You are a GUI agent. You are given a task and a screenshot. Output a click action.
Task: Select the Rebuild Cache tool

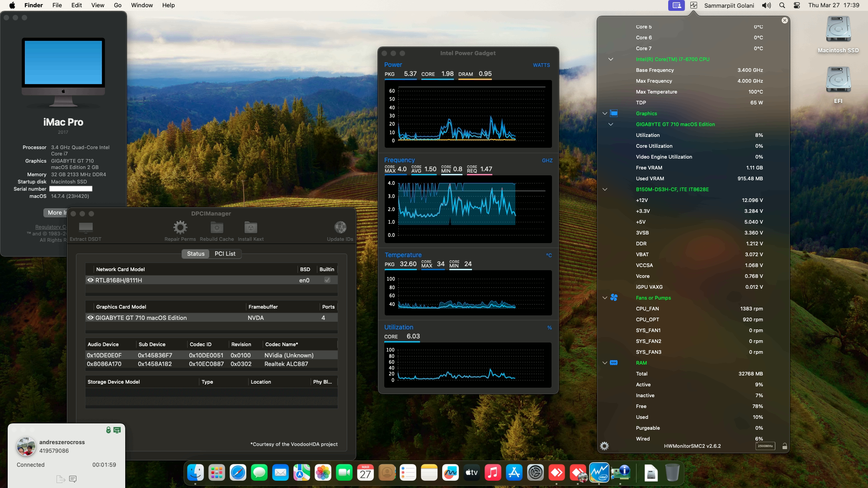216,227
